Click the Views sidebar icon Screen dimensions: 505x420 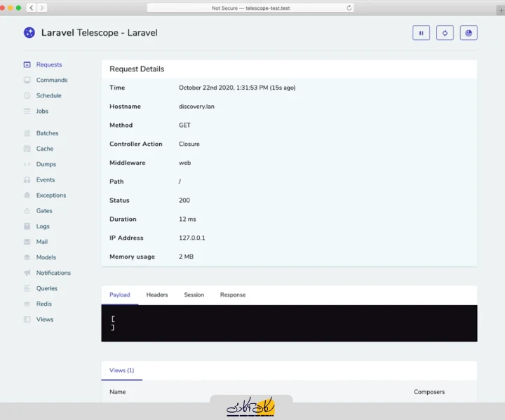click(27, 319)
